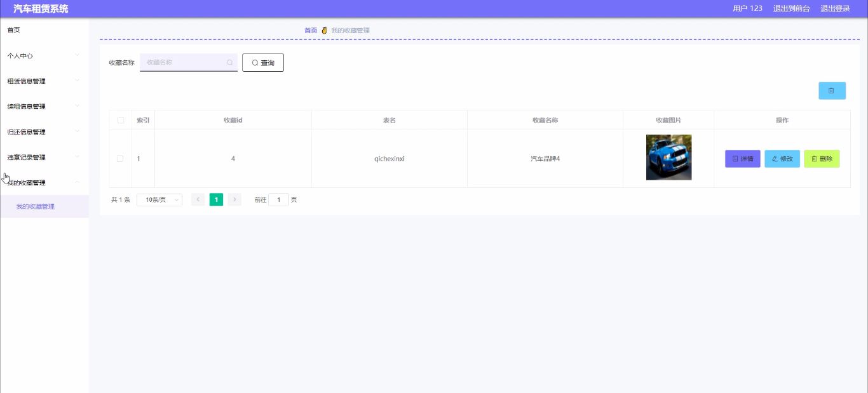Expand the 续租信息管理 chevron
Viewport: 868px width, 393px height.
78,106
